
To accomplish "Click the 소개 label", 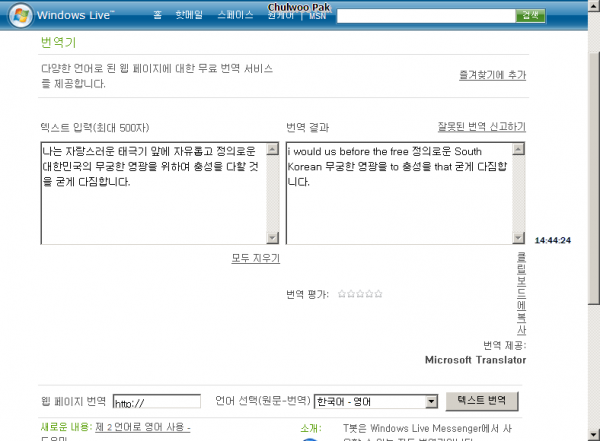I will pyautogui.click(x=311, y=428).
